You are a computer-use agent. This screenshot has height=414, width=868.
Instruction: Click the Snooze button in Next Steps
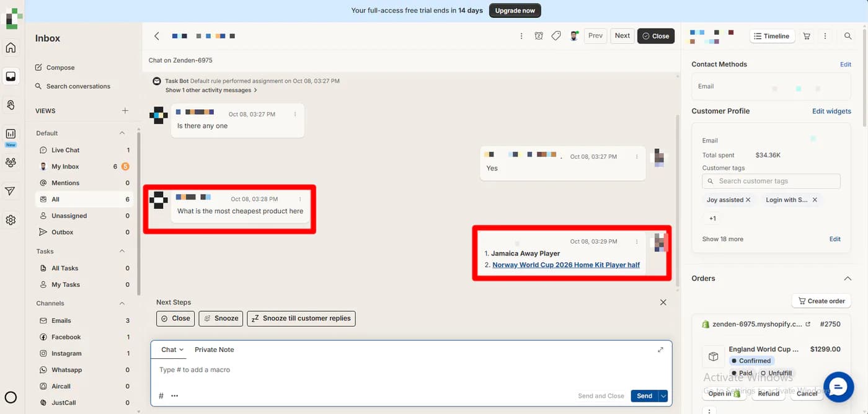pos(221,319)
